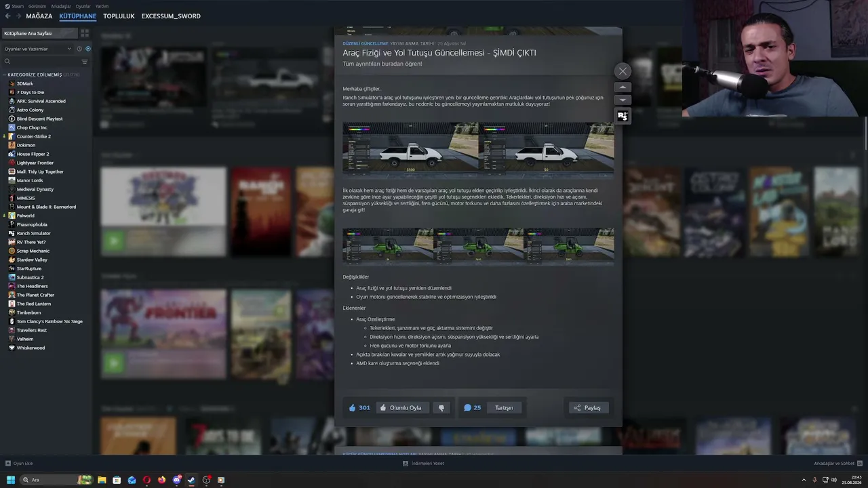Screen dimensions: 868x488
Task: Show hidden system tray icons
Action: pos(804,480)
